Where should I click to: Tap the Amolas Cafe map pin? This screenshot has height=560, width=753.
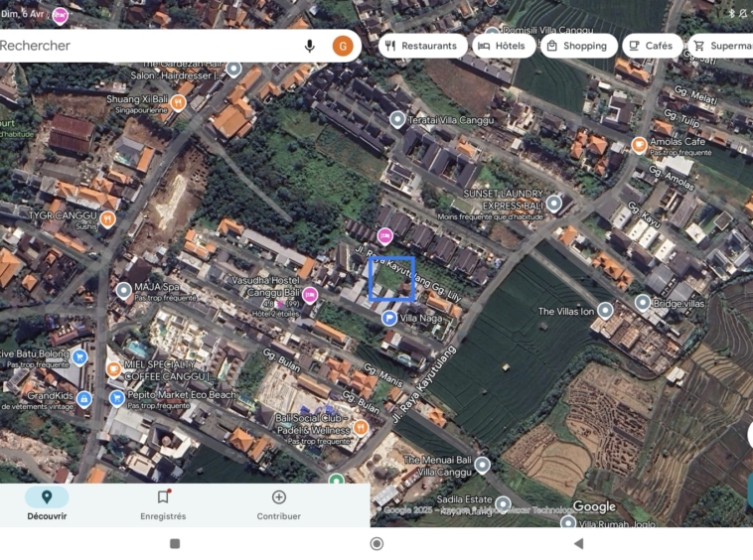640,145
